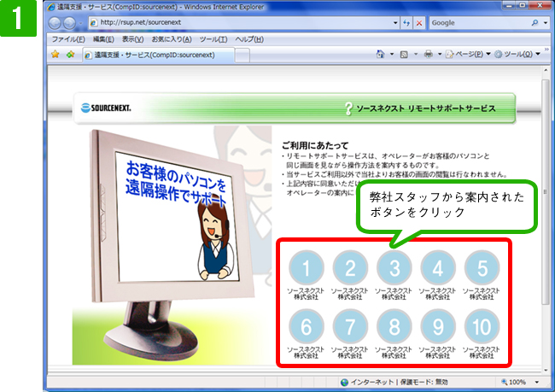Click the Add to Favorites star-plus icon
Image resolution: width=555 pixels, height=392 pixels.
70,54
